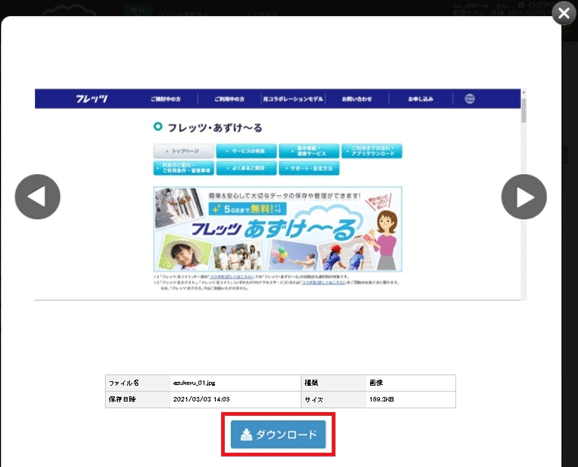Click the 種類 label cell

(x=334, y=383)
